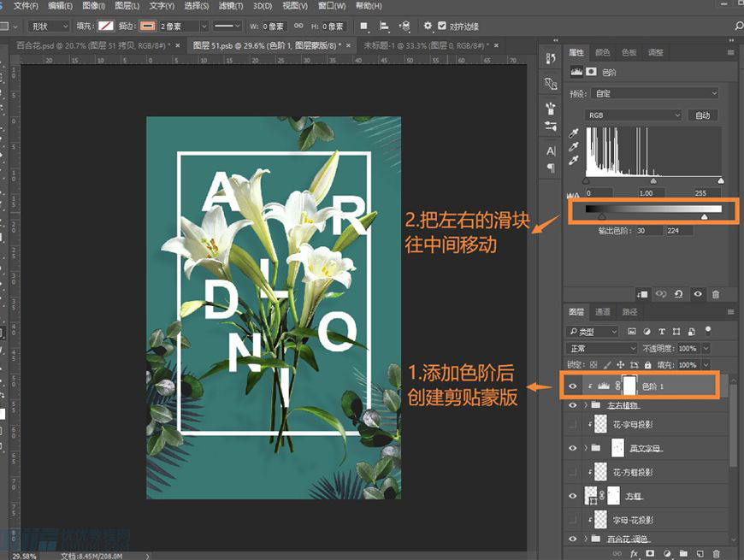Image resolution: width=744 pixels, height=560 pixels.
Task: Open layer styles with the fx icon
Action: coord(633,553)
